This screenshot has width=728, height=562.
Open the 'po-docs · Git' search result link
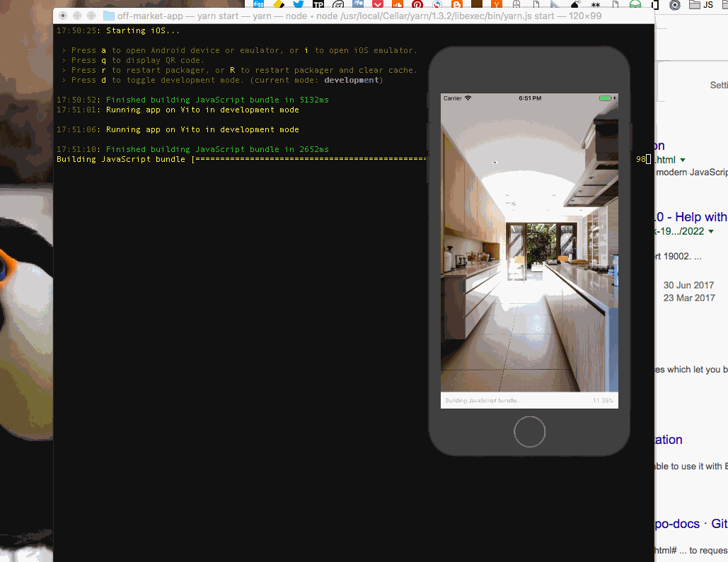click(691, 524)
